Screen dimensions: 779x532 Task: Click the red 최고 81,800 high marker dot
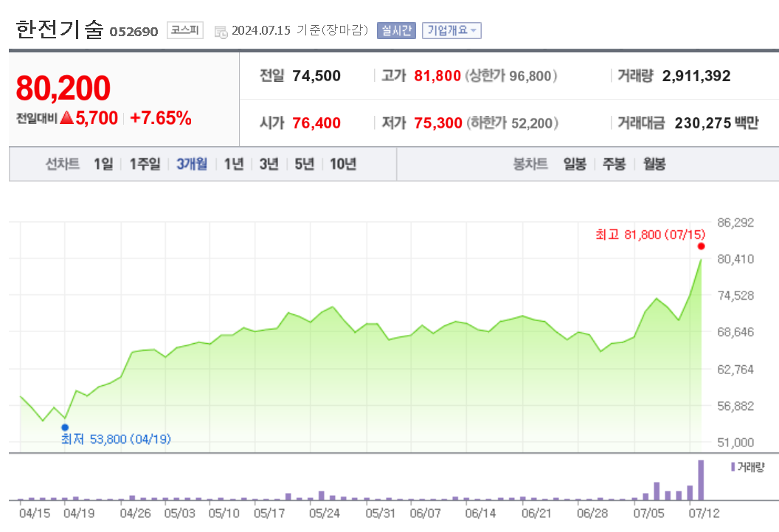pyautogui.click(x=701, y=246)
